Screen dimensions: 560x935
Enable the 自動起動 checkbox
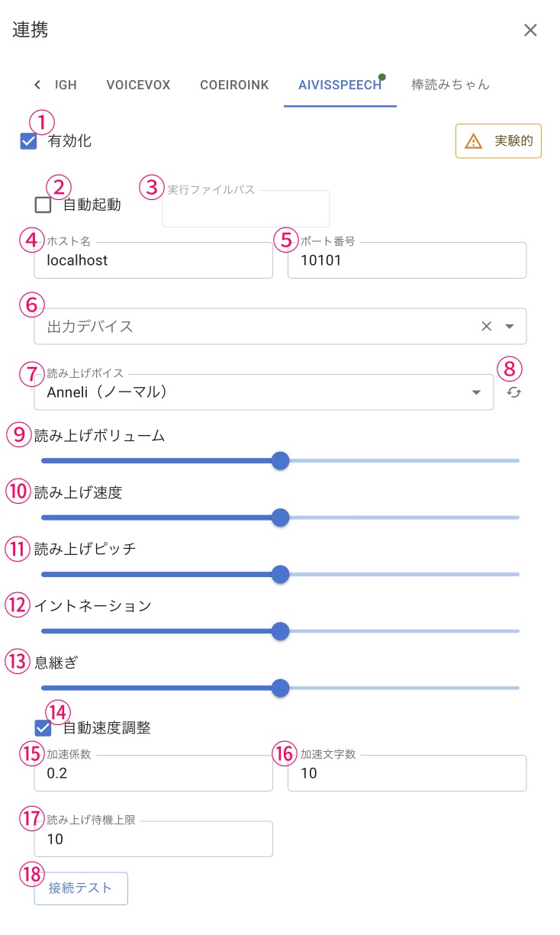coord(43,205)
